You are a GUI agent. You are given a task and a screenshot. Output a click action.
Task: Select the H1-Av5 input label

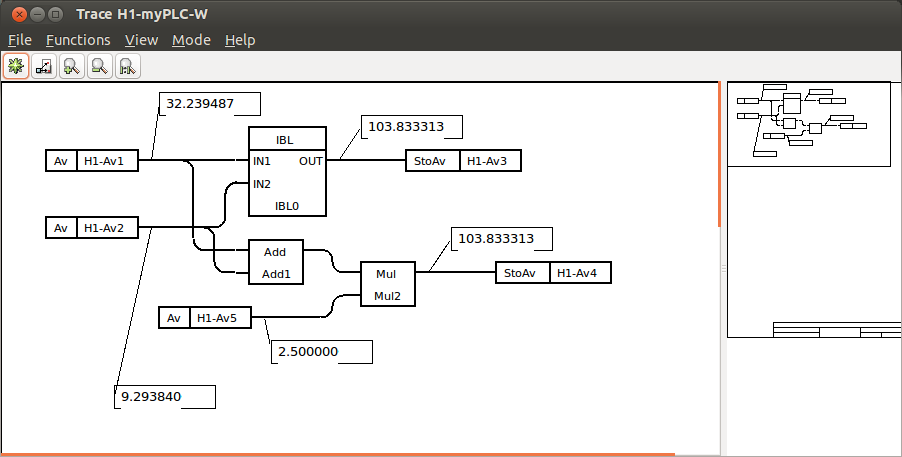[220, 317]
